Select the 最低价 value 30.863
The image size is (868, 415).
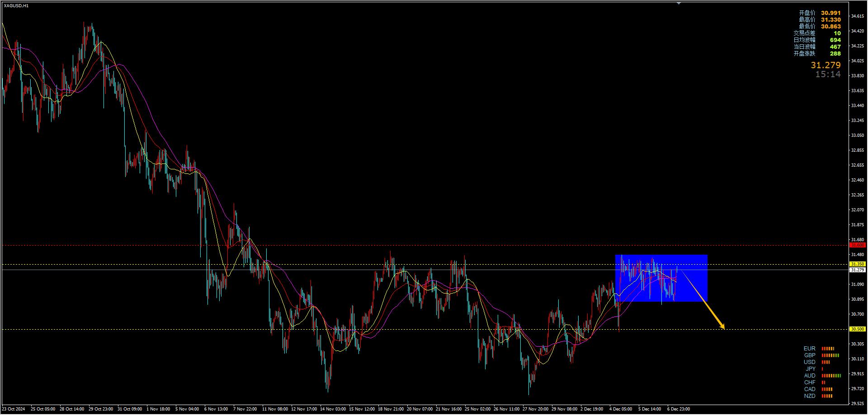point(831,27)
